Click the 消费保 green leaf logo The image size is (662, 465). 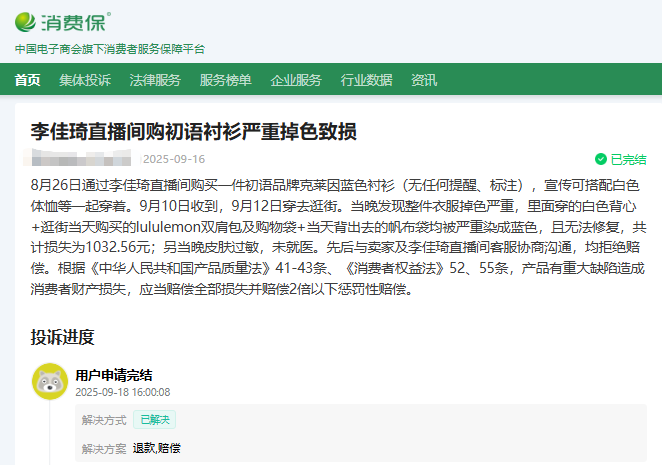click(28, 21)
